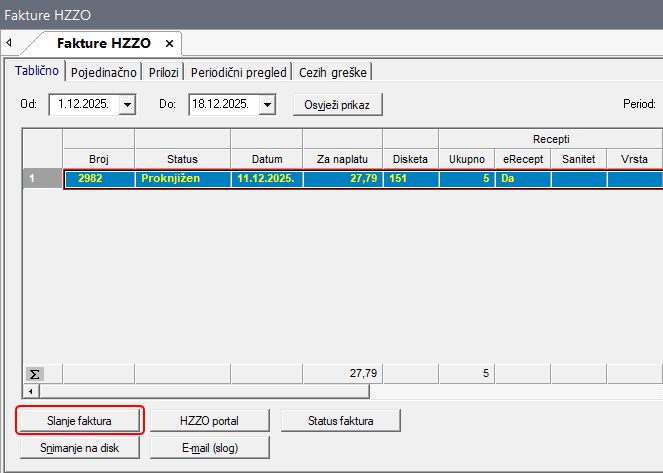Click the E-mail (slog) button
This screenshot has width=663, height=473.
coord(210,447)
